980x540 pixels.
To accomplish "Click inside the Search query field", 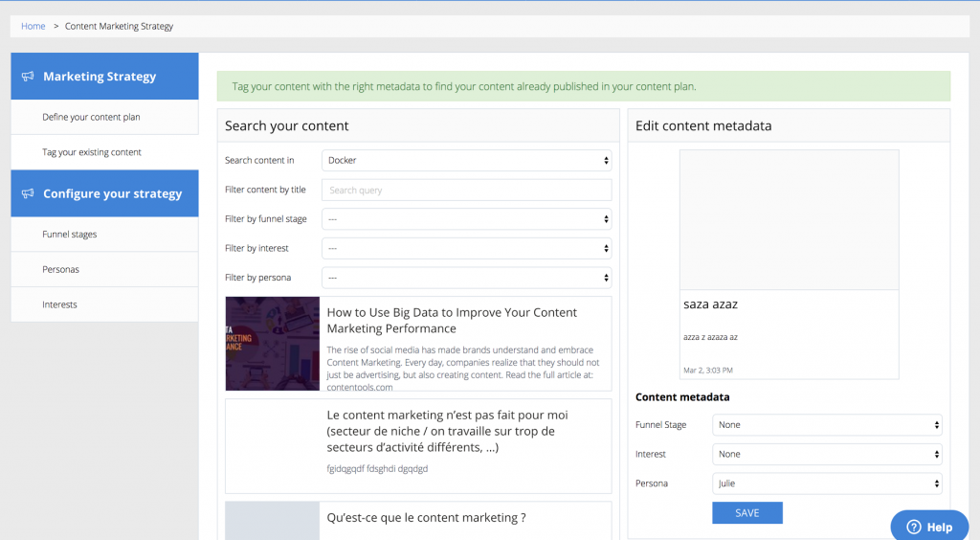I will point(466,190).
